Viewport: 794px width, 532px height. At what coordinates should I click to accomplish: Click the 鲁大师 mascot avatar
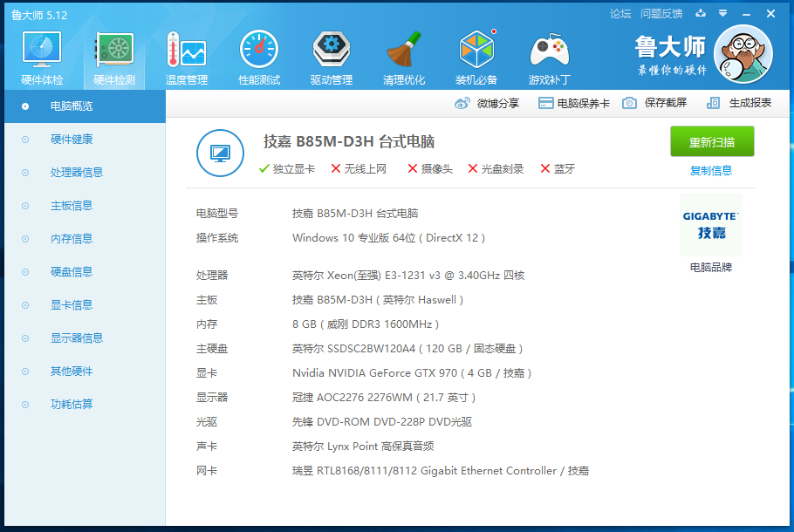[x=743, y=54]
